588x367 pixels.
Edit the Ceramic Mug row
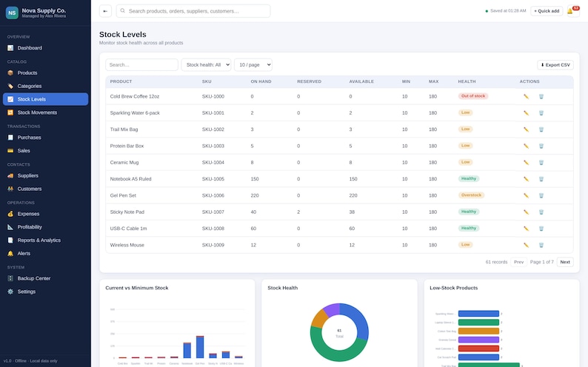pos(526,162)
